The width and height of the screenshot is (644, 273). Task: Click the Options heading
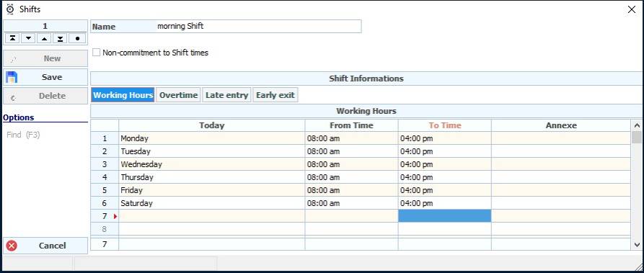(x=19, y=117)
